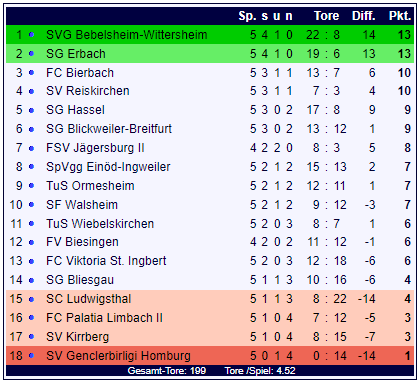Select the SV Kirrberg team name
This screenshot has width=420, height=382.
coord(77,337)
